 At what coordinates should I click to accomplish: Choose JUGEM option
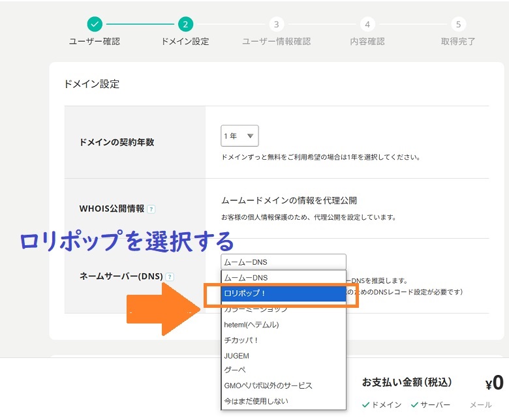point(283,356)
